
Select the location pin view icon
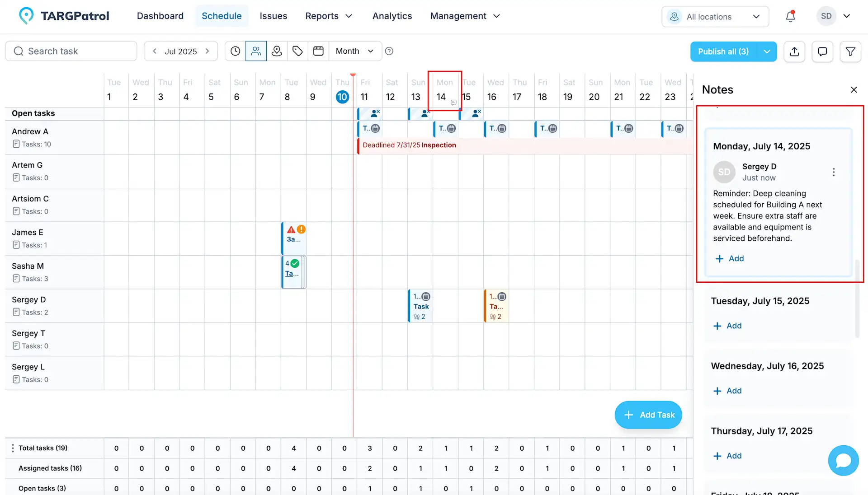pos(277,51)
